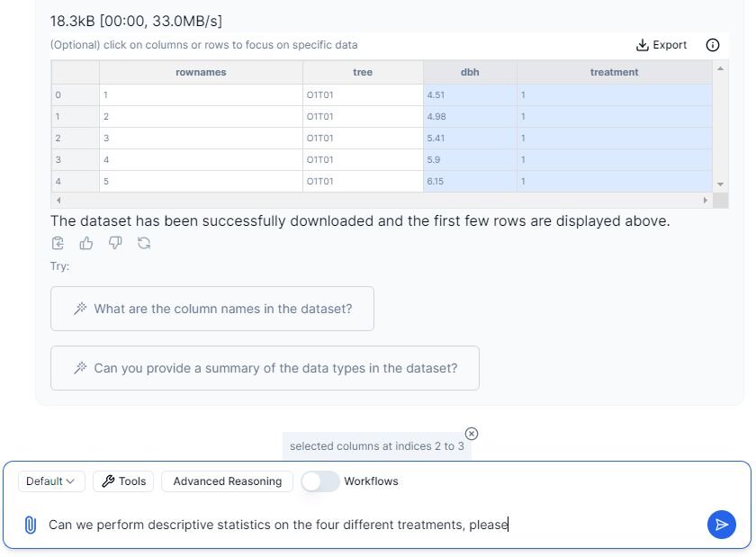
Task: Regenerate the response with the refresh icon
Action: [144, 243]
